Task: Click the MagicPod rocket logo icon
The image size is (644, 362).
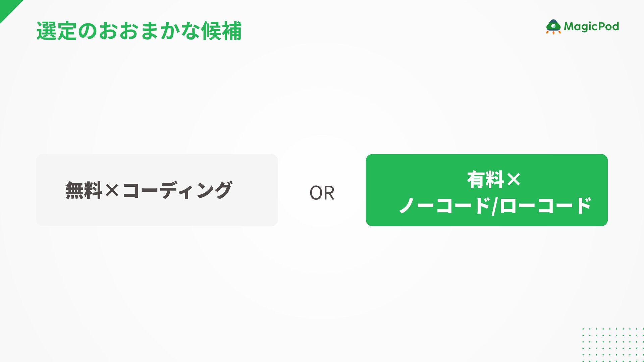Action: [x=553, y=26]
